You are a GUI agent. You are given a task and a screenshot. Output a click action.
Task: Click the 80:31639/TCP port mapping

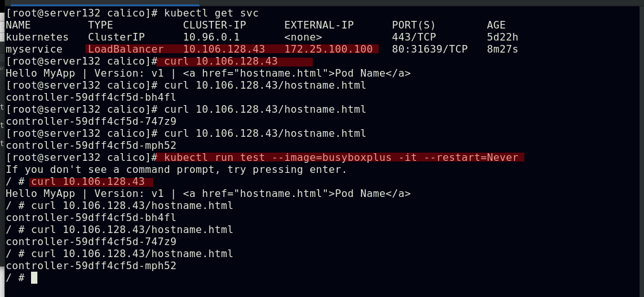[x=429, y=49]
